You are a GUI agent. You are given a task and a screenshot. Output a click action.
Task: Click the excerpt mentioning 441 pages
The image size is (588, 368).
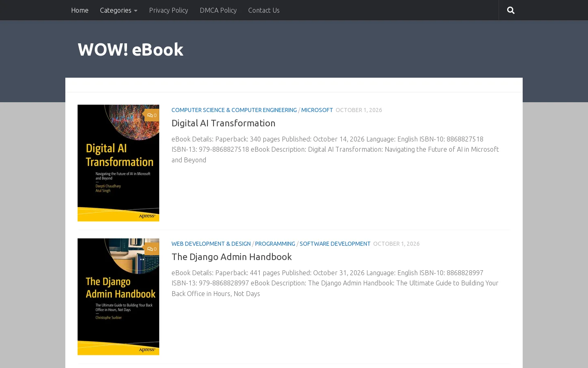point(335,283)
